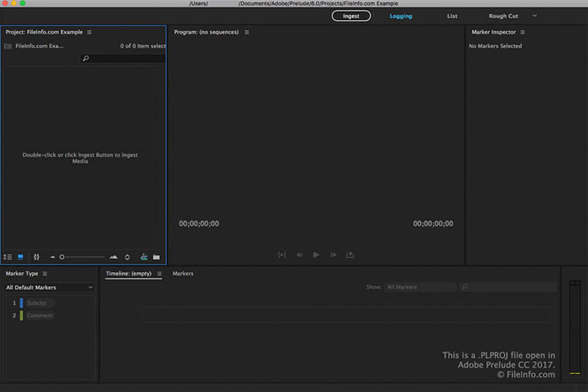The height and width of the screenshot is (392, 588).
Task: Switch to the Markers tab
Action: [183, 274]
